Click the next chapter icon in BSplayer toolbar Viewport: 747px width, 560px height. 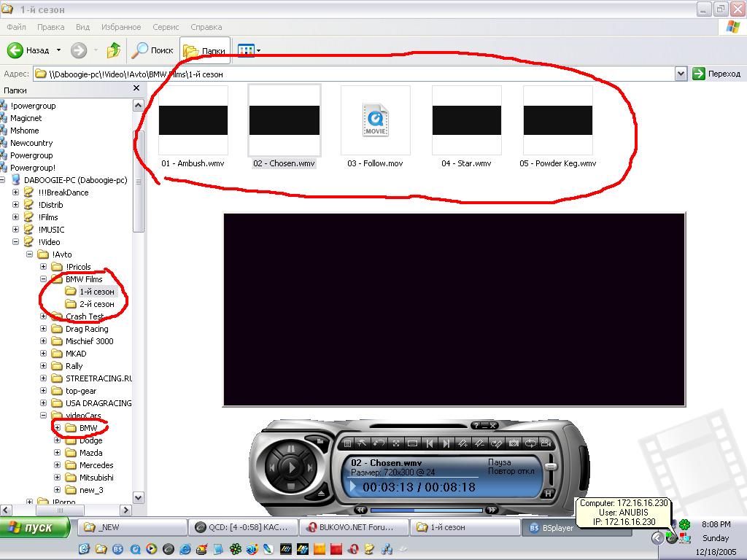(446, 443)
